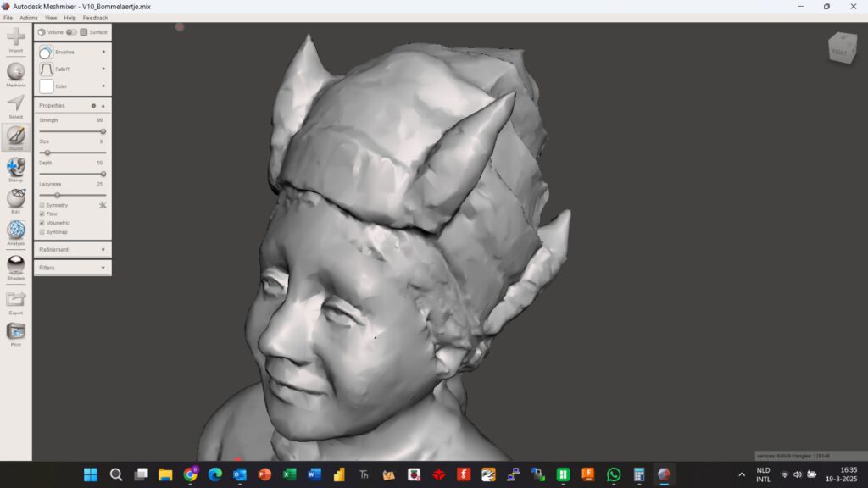Screen dimensions: 868x488
Task: Click the Export icon
Action: [15, 300]
